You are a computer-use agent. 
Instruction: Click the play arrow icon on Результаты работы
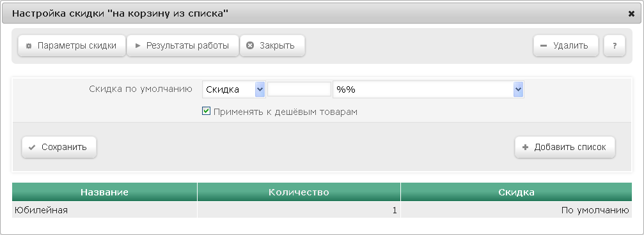pos(138,45)
